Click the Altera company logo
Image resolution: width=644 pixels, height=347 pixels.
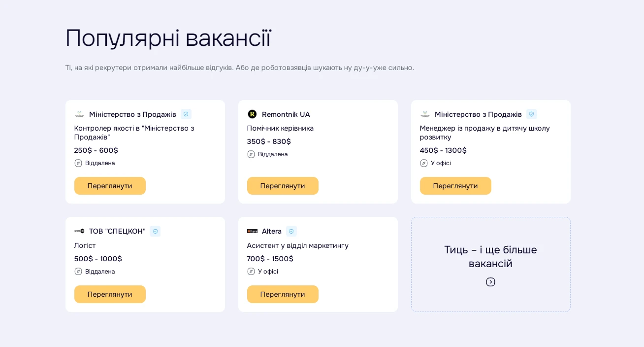pyautogui.click(x=252, y=231)
